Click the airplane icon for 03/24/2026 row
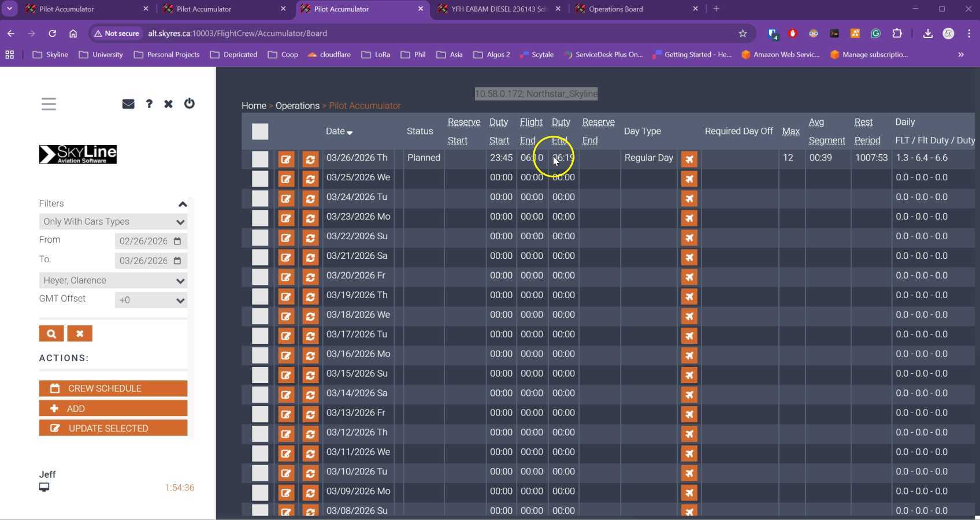Screen dimensions: 980x520 pos(689,199)
